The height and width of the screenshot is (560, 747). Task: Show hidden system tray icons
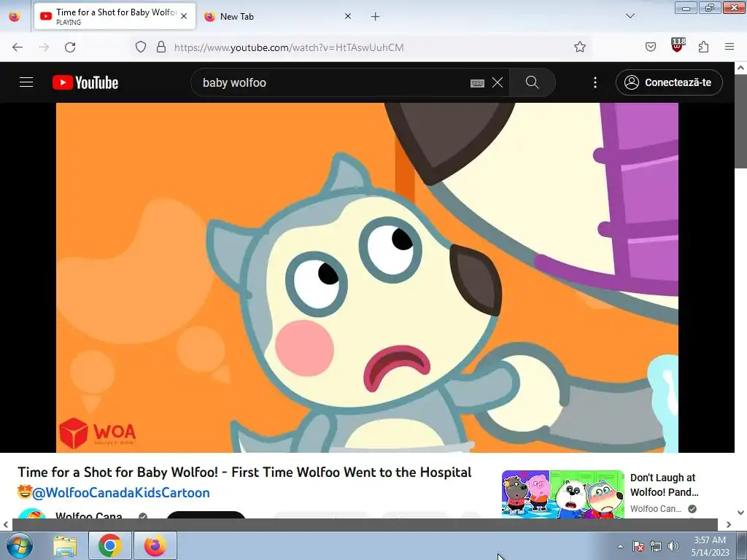(x=620, y=546)
